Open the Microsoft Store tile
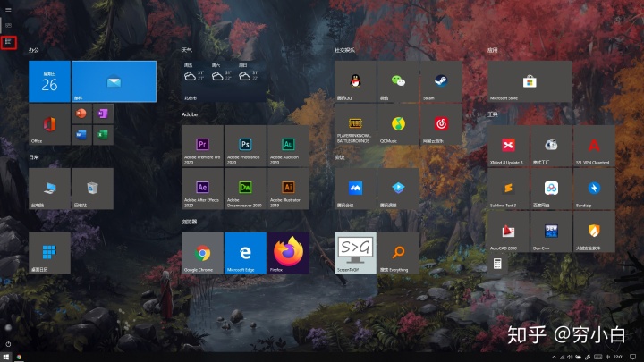Screen dimensions: 644x362 pyautogui.click(x=530, y=81)
